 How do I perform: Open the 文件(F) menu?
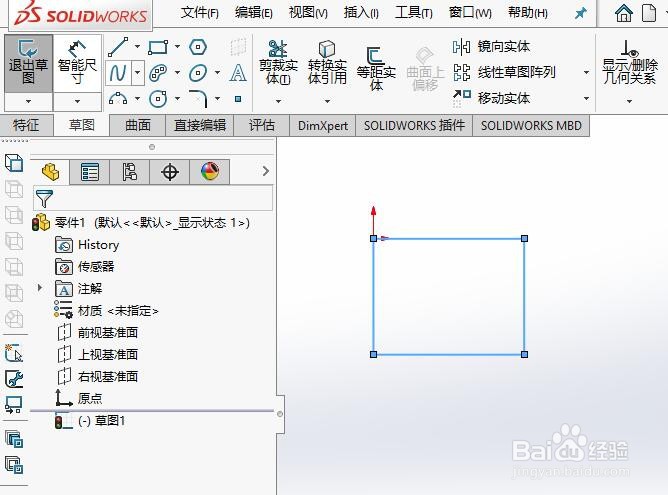tap(199, 13)
